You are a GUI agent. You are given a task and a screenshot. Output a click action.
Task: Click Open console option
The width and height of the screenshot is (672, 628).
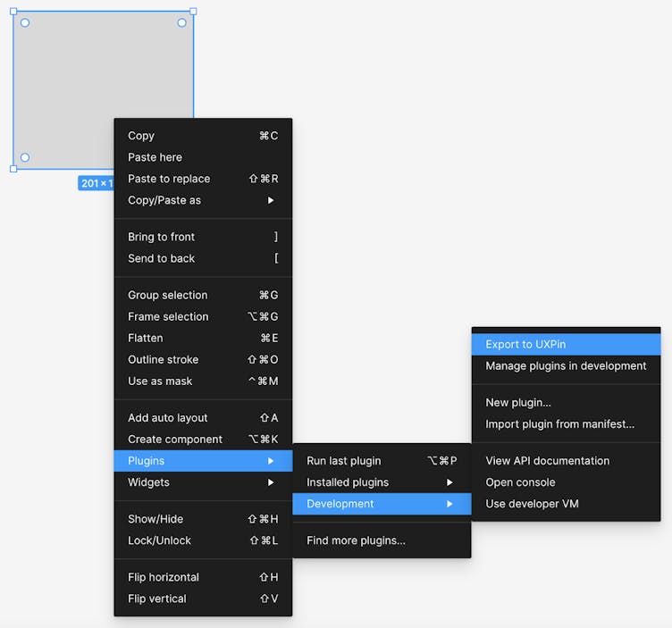566,482
